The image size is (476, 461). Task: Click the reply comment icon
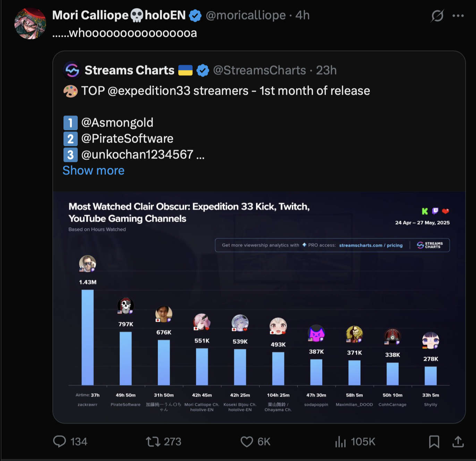coord(59,442)
